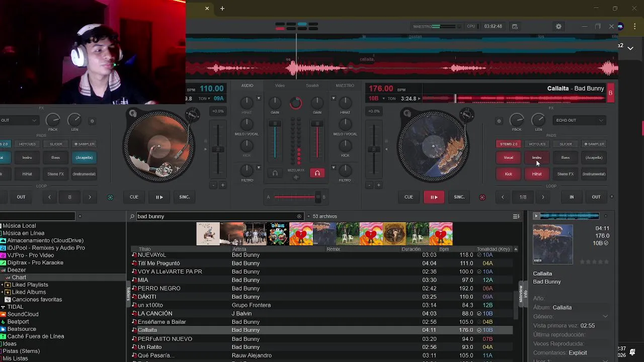The width and height of the screenshot is (644, 362).
Task: Click deck B loop OUT button
Action: click(596, 197)
